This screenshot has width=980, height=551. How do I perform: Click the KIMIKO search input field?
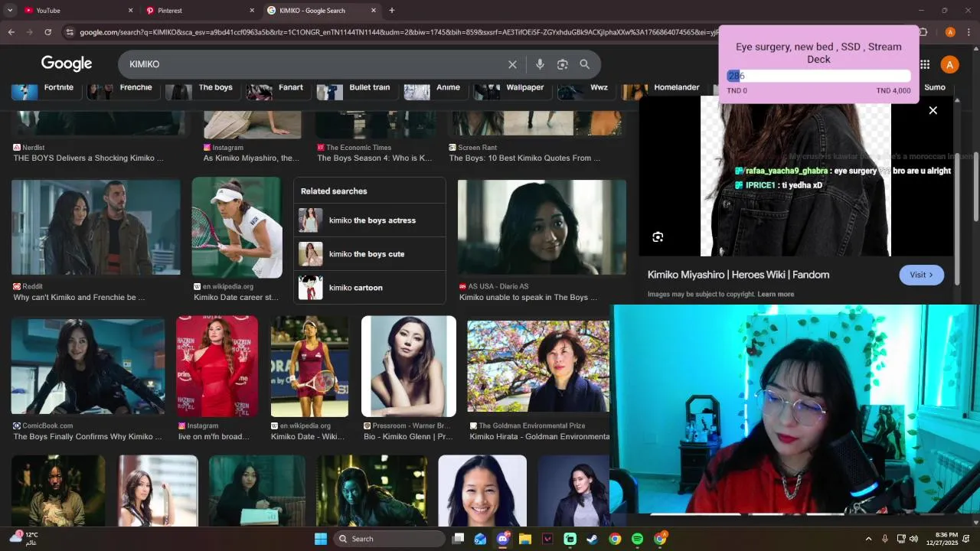click(314, 64)
